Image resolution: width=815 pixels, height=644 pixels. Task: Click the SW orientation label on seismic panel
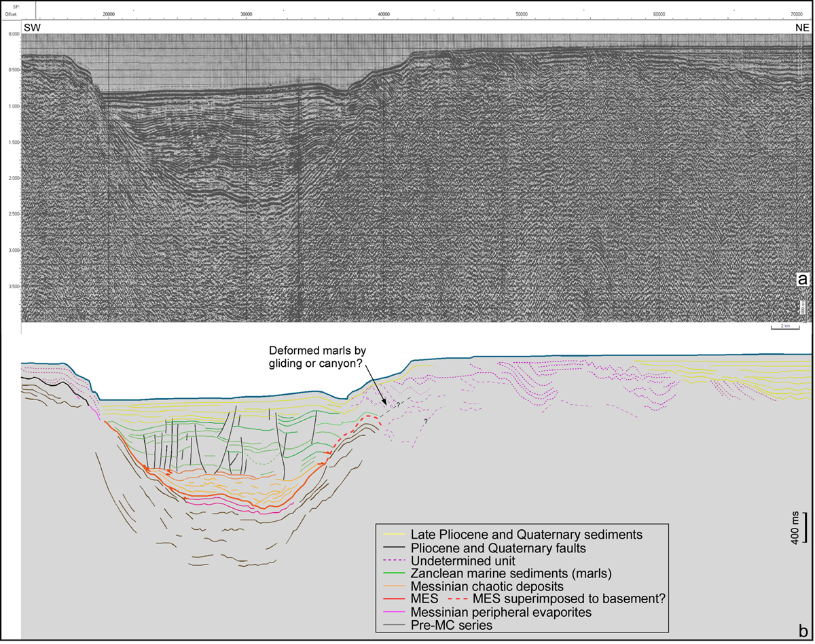click(33, 28)
